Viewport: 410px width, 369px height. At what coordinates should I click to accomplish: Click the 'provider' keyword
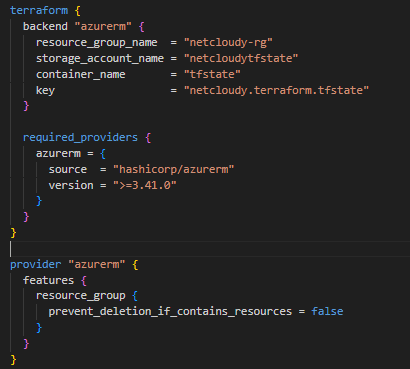coord(36,265)
